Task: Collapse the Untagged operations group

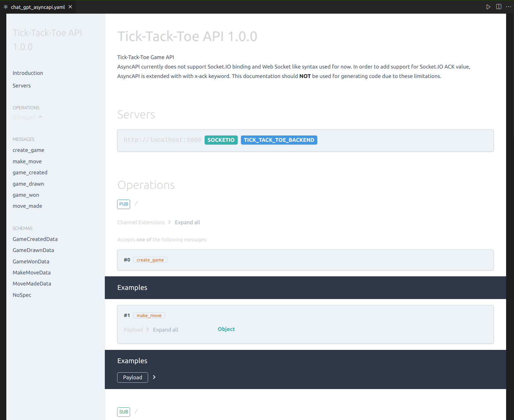Action: tap(40, 117)
